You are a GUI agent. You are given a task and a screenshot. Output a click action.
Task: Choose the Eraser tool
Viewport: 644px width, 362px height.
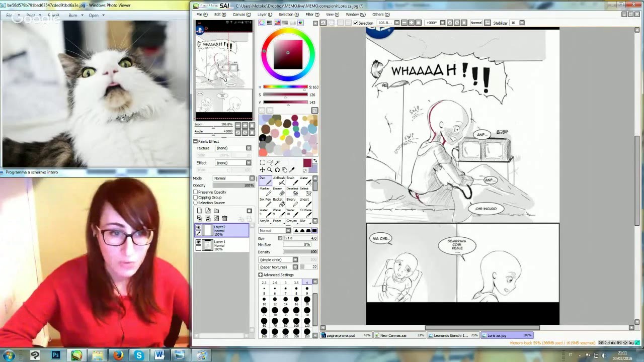coord(279,192)
